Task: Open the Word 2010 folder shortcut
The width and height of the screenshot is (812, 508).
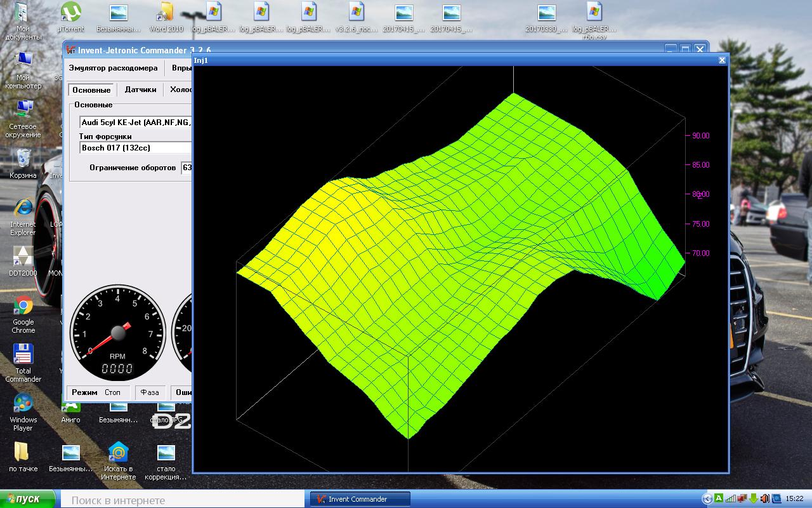Action: click(x=166, y=18)
